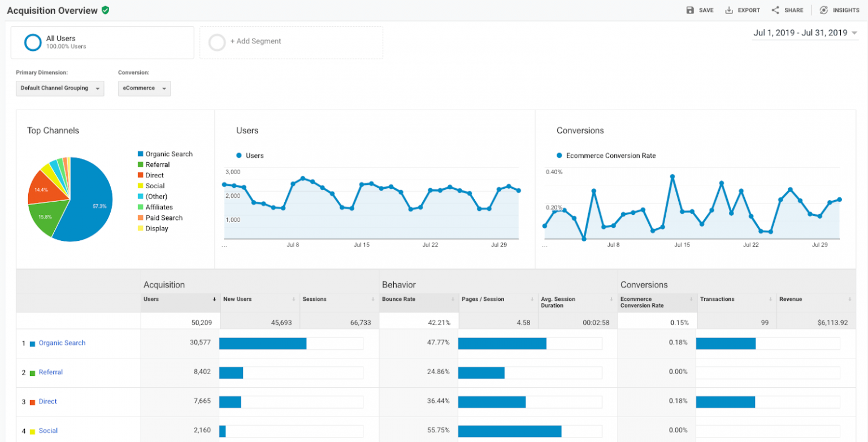Viewport: 868px width, 442px height.
Task: Open the Referral channel link
Action: (x=51, y=372)
